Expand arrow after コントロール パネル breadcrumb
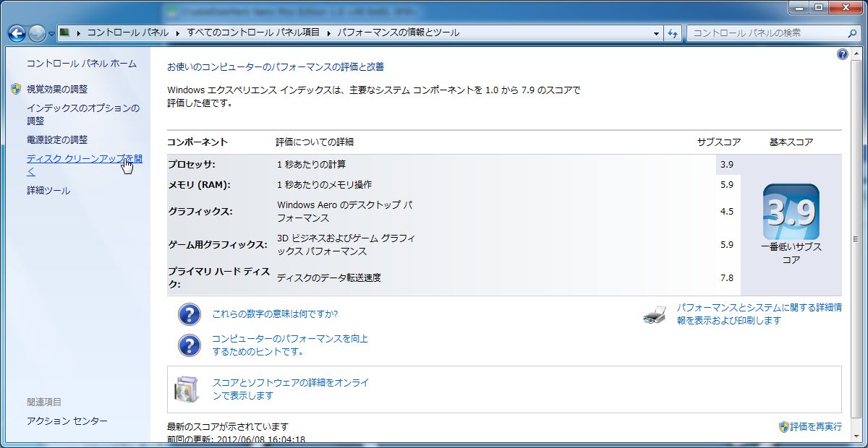The height and width of the screenshot is (448, 868). [176, 33]
